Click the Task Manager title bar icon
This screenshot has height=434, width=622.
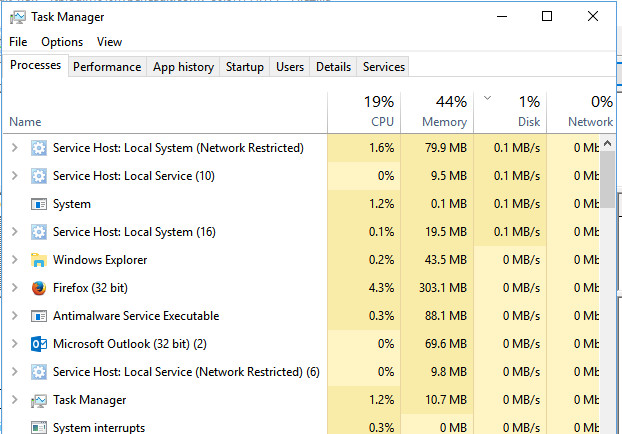pos(17,17)
